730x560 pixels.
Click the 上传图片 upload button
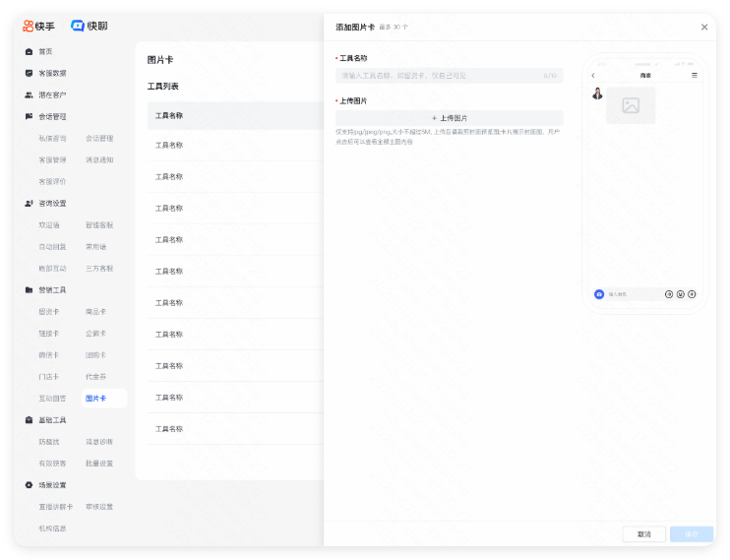[450, 117]
